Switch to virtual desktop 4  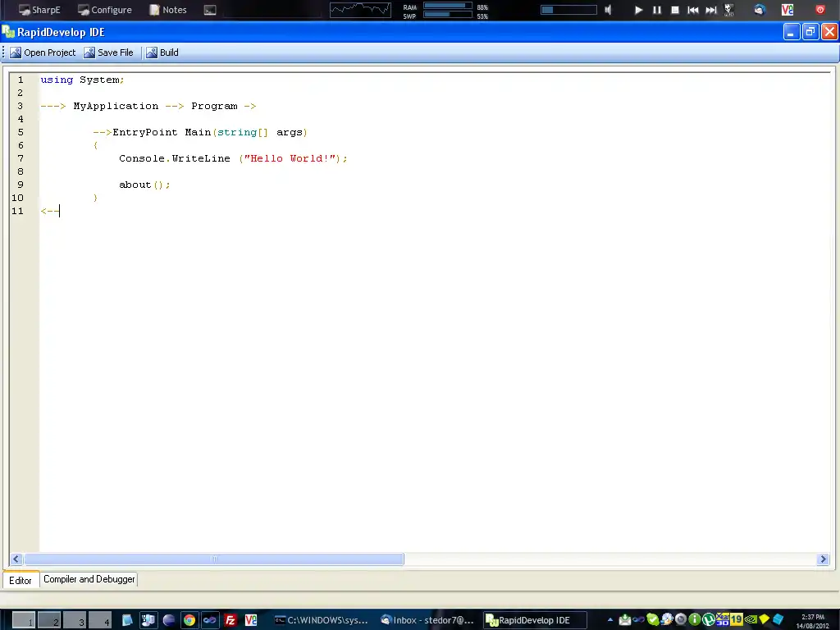pos(100,620)
